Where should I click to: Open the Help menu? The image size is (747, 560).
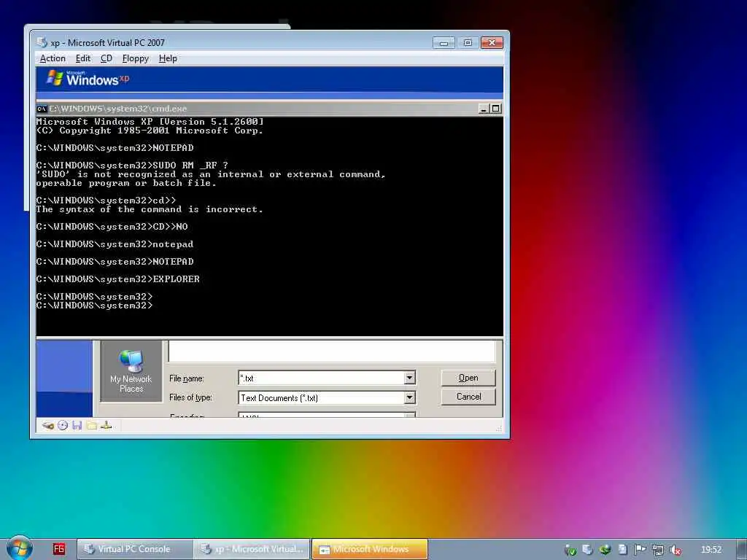168,58
